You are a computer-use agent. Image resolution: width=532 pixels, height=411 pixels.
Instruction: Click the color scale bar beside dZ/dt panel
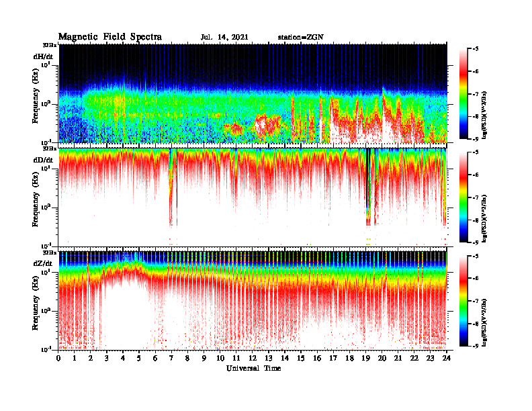(x=463, y=301)
